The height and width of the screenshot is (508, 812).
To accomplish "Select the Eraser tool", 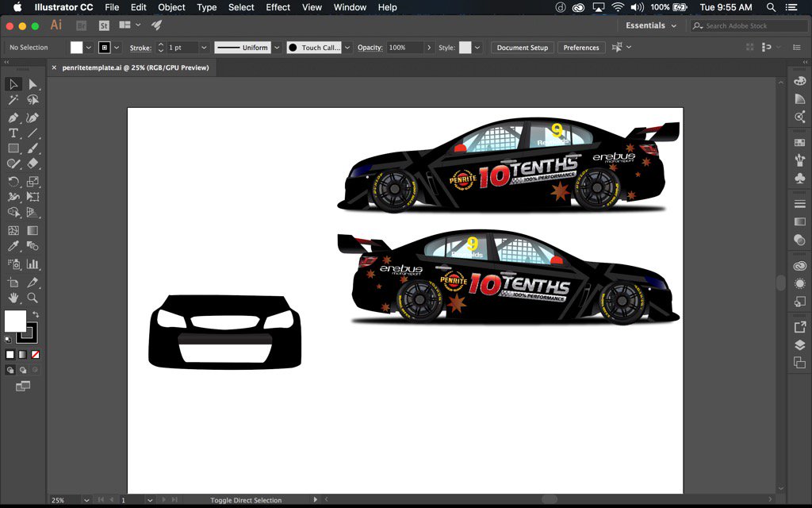I will pos(33,164).
